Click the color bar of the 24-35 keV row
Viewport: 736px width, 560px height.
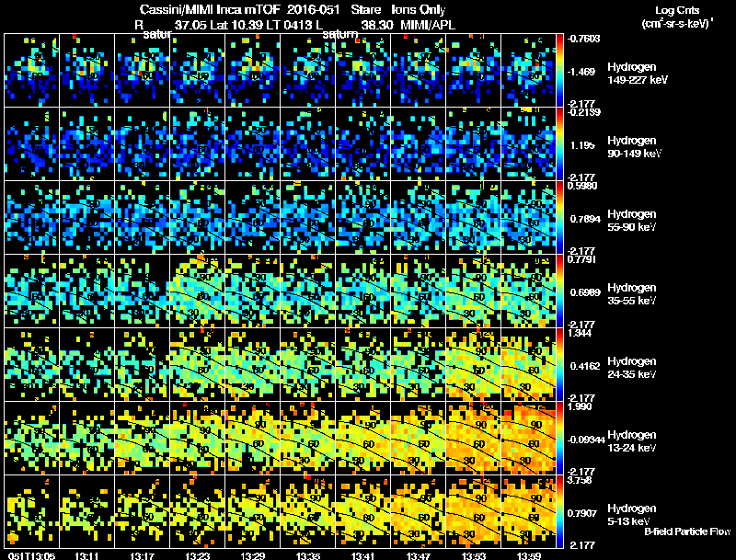coord(560,364)
